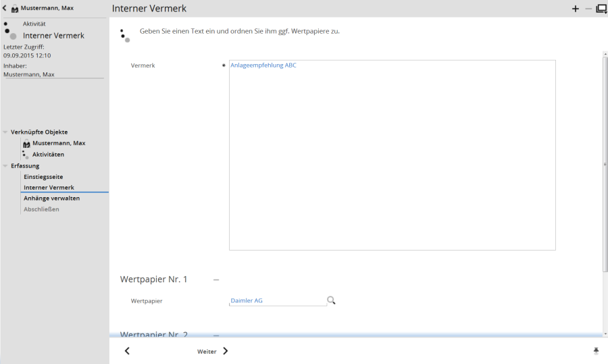Open Mustermann, Max linked object

[x=58, y=143]
